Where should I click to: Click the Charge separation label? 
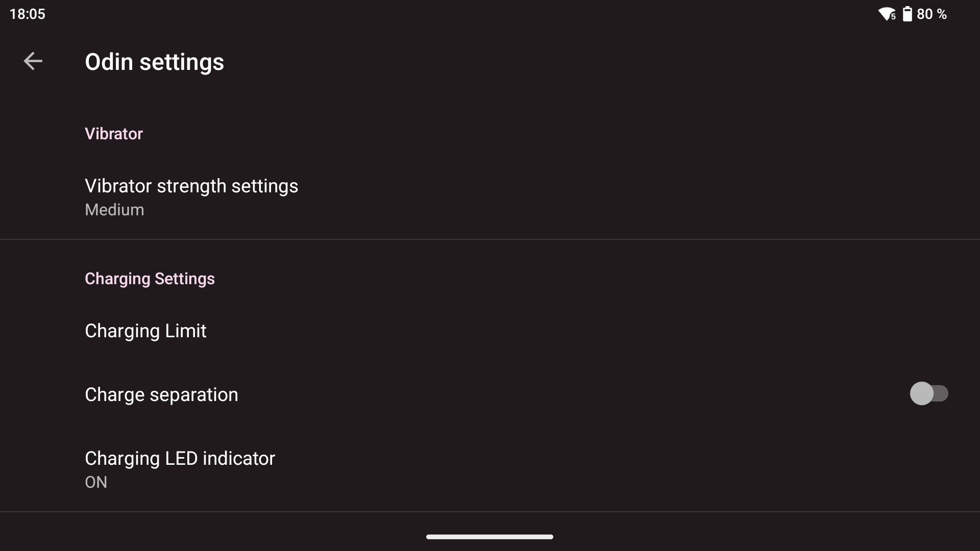161,394
